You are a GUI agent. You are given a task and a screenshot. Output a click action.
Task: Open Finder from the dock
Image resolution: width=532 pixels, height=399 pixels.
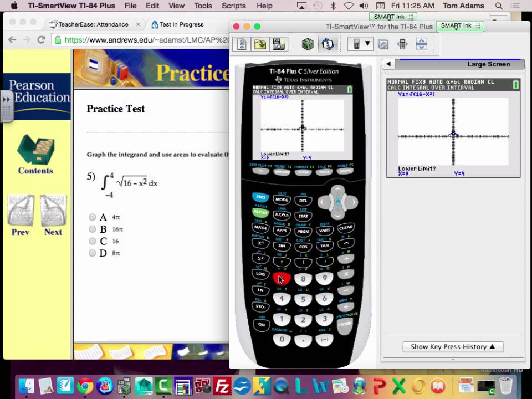point(26,386)
